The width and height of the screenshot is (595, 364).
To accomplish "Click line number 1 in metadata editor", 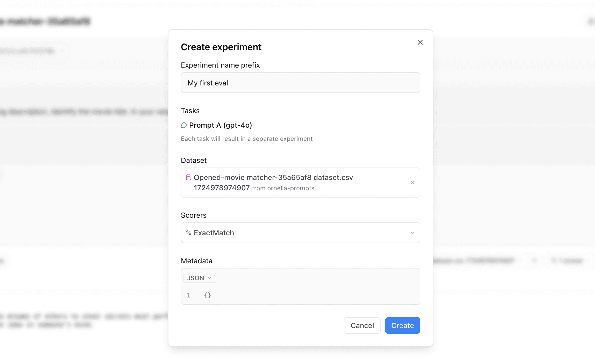I will tap(188, 295).
